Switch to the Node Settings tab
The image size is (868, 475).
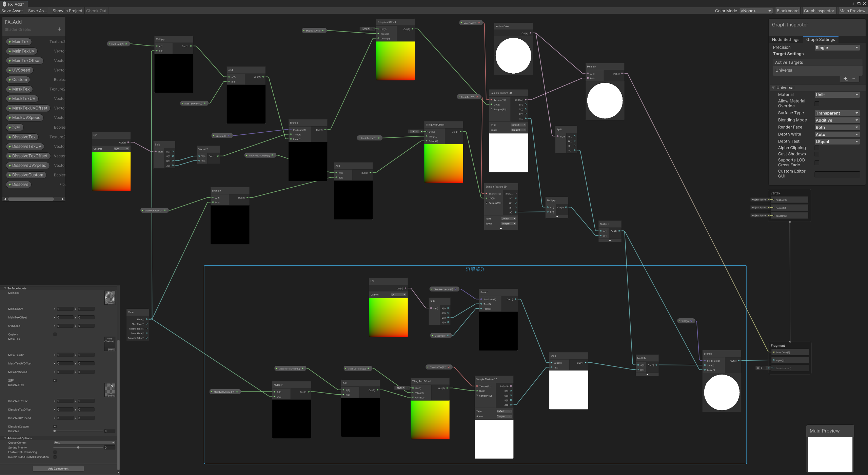[x=785, y=40]
